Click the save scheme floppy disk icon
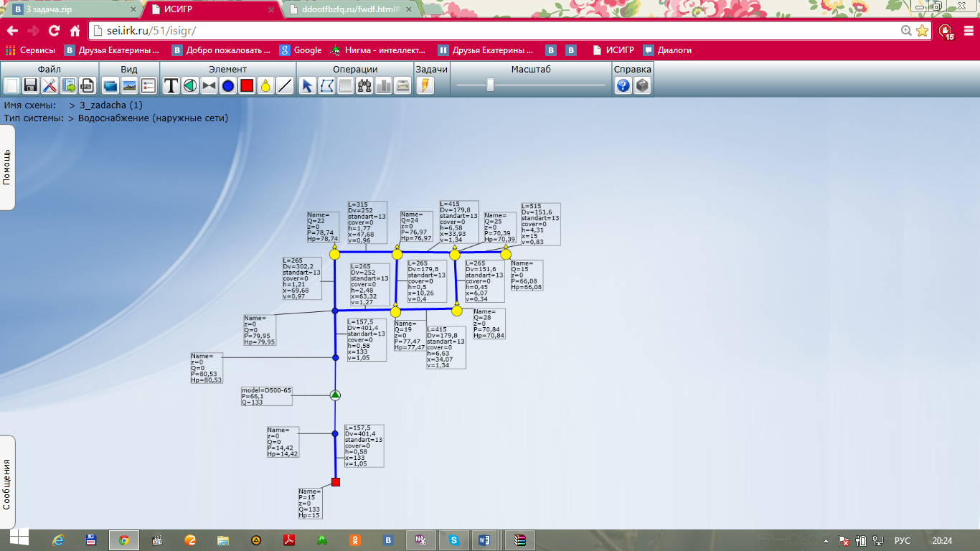 [31, 86]
